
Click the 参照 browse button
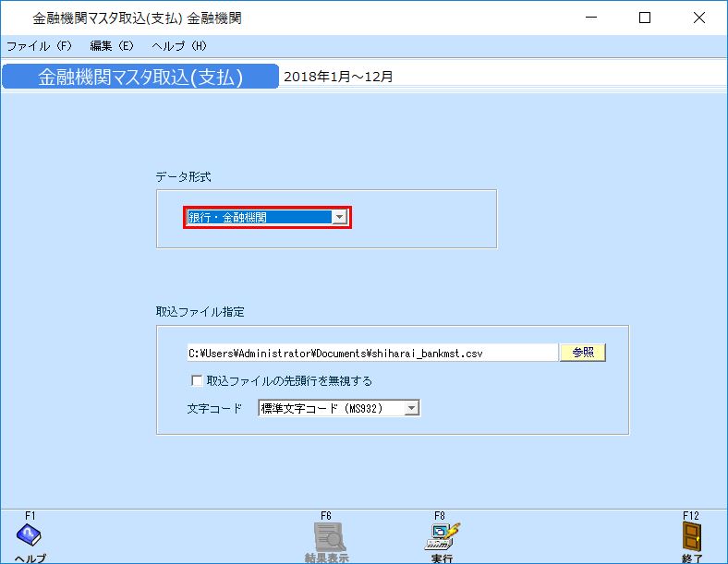coord(583,353)
